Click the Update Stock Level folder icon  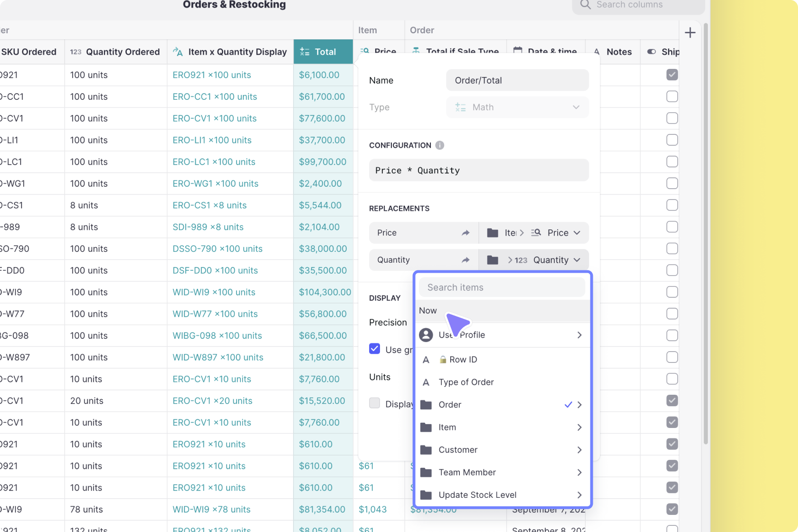pos(426,495)
